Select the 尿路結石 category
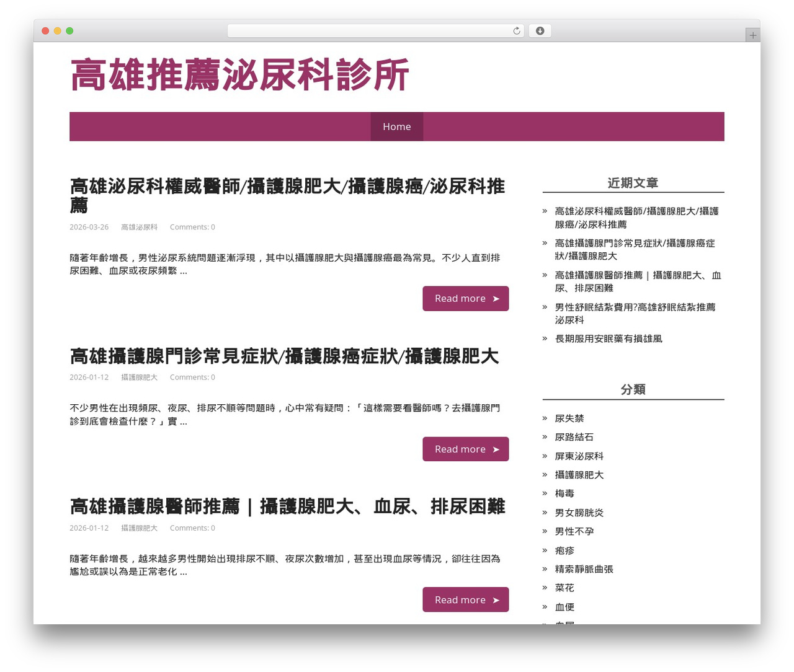 [574, 437]
